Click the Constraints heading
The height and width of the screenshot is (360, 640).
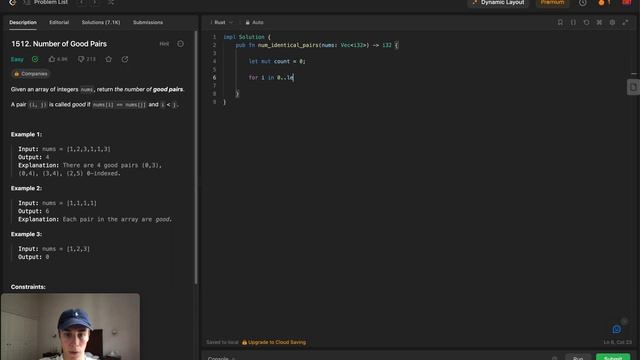28,287
